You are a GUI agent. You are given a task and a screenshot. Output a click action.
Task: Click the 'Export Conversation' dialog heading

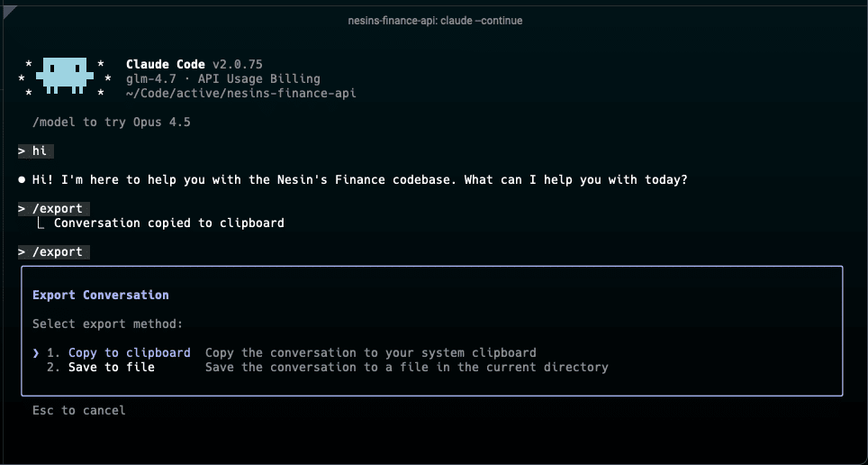[x=101, y=295]
